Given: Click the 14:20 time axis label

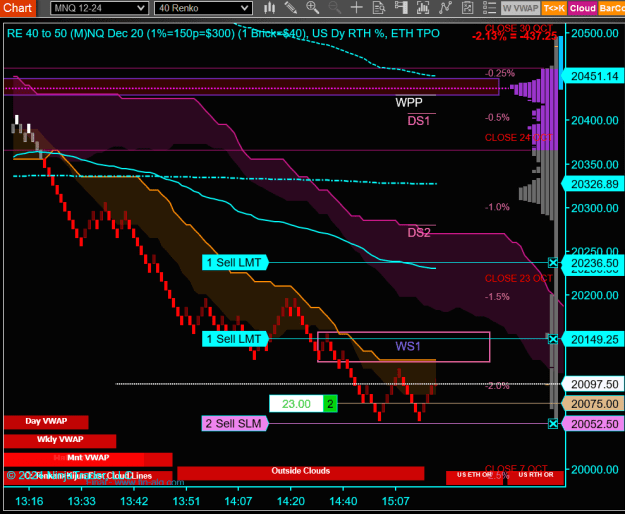Looking at the screenshot, I should click(x=291, y=501).
